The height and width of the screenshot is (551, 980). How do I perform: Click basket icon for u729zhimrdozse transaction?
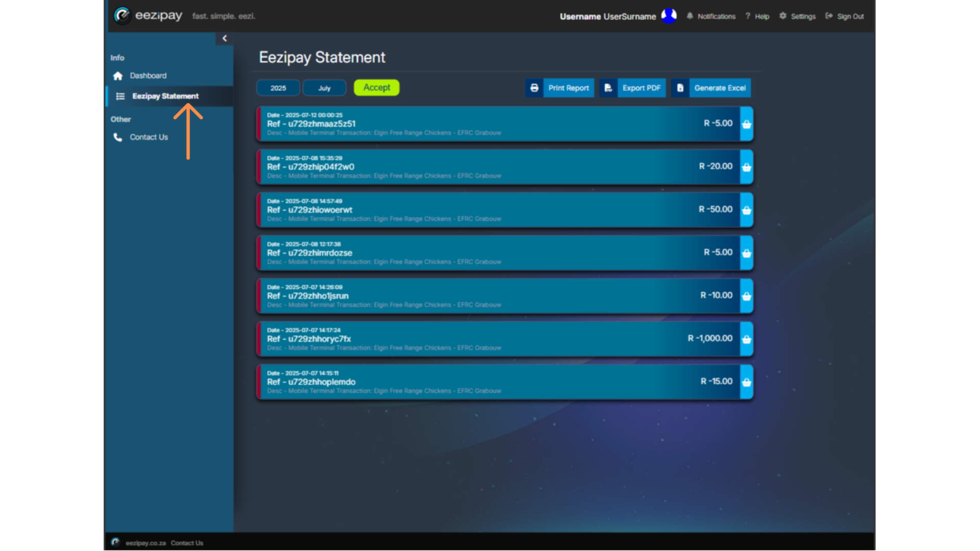747,253
